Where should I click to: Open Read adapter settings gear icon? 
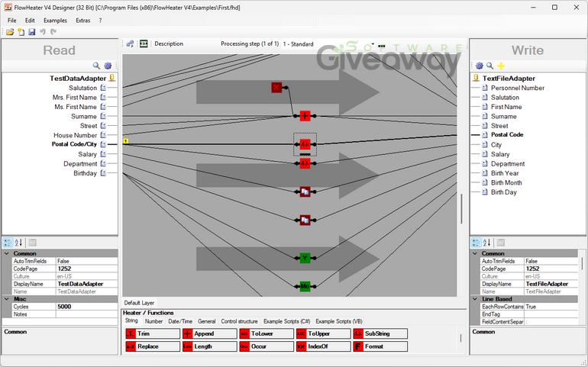coord(108,66)
